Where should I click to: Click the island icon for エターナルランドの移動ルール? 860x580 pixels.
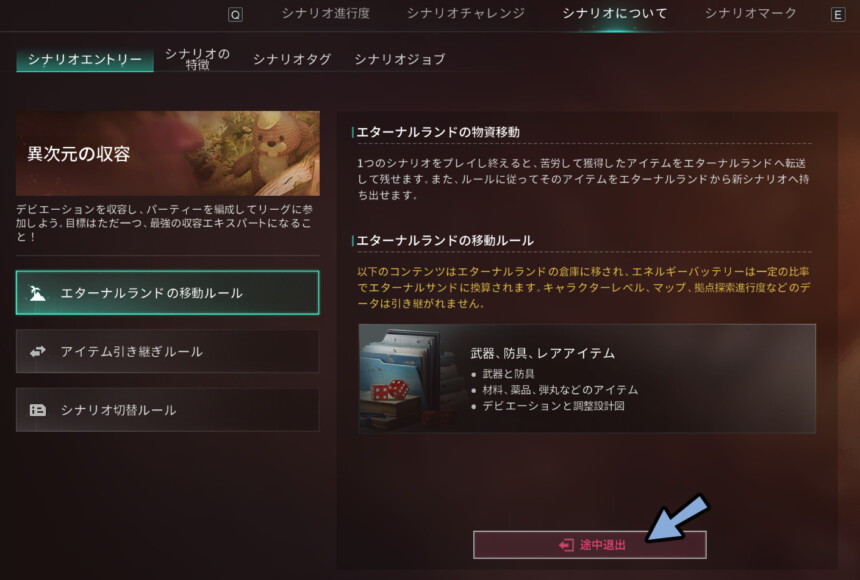point(37,293)
